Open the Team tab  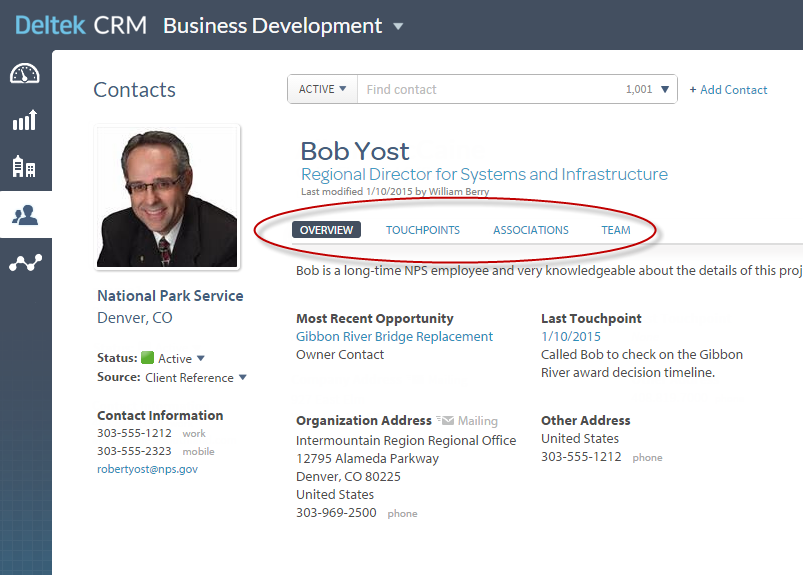[615, 230]
